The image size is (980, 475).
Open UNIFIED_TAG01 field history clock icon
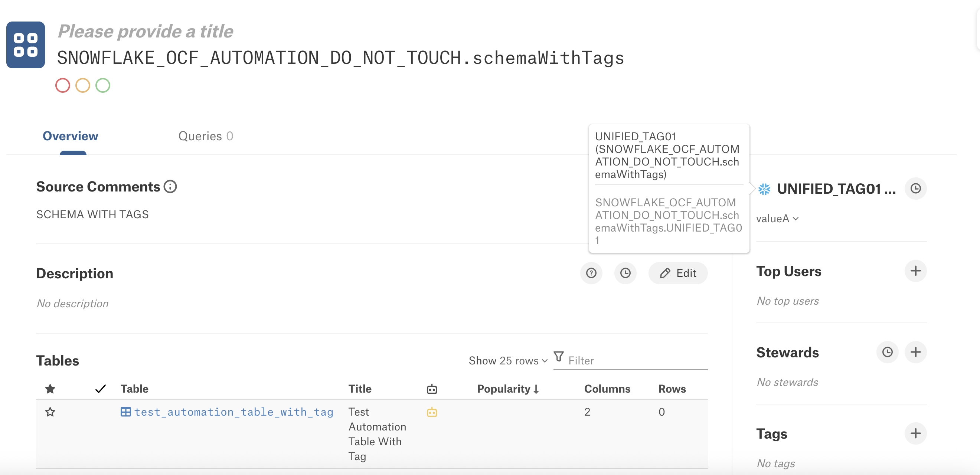[916, 189]
